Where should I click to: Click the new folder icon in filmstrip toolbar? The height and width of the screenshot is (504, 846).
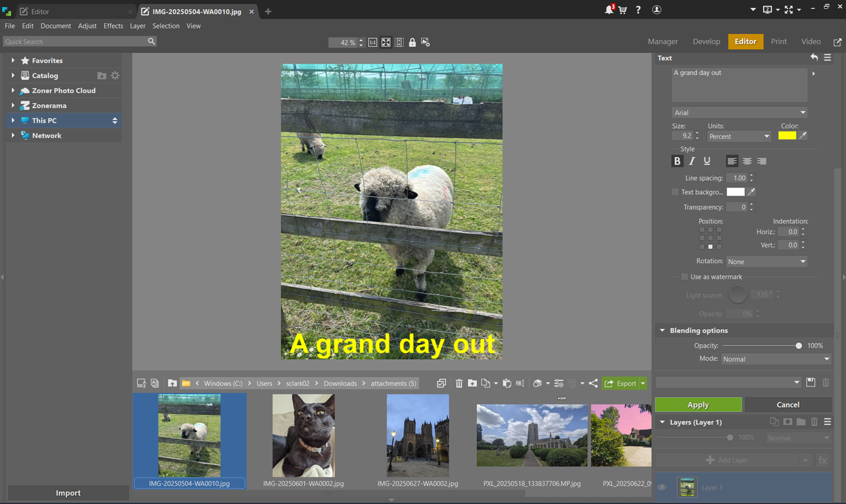472,383
